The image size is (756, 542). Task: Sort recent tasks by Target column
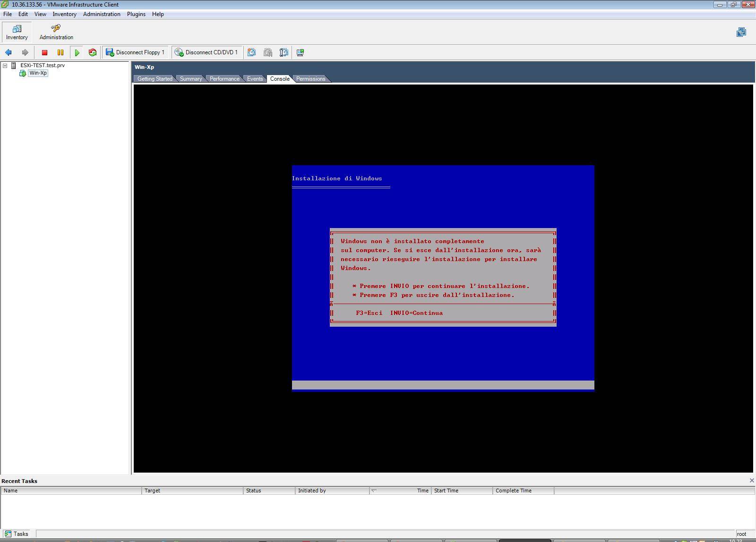tap(192, 491)
